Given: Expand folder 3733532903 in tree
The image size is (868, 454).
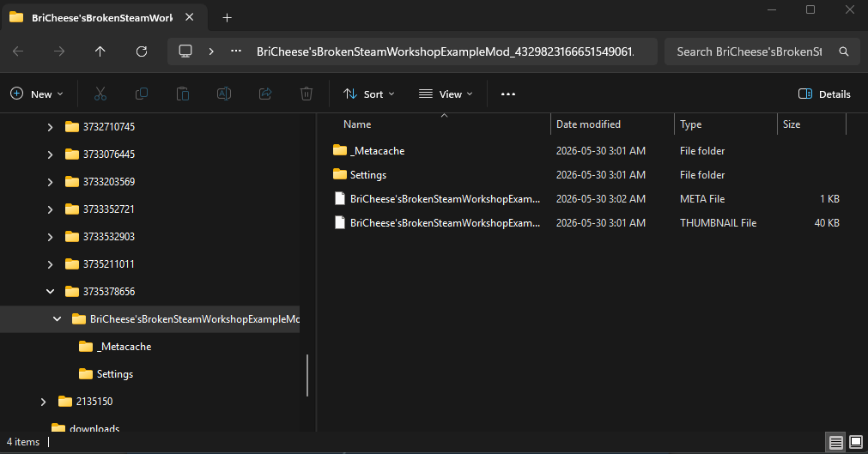Looking at the screenshot, I should 50,237.
